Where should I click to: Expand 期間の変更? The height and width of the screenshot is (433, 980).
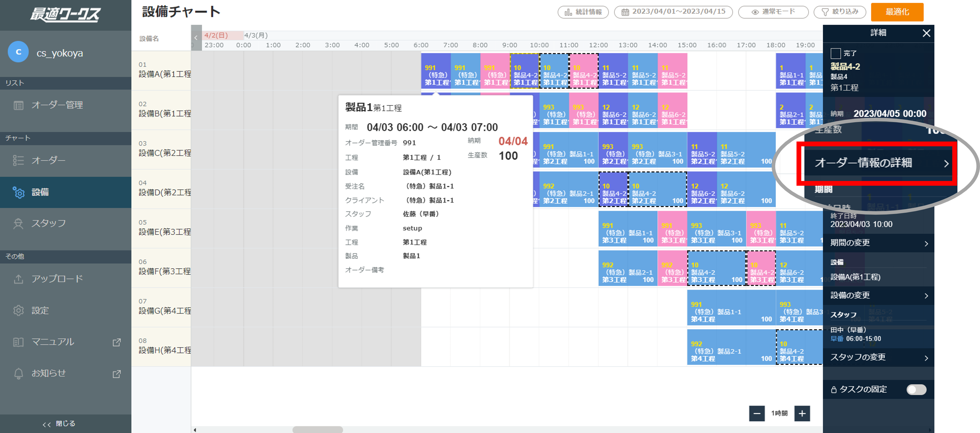tap(878, 243)
